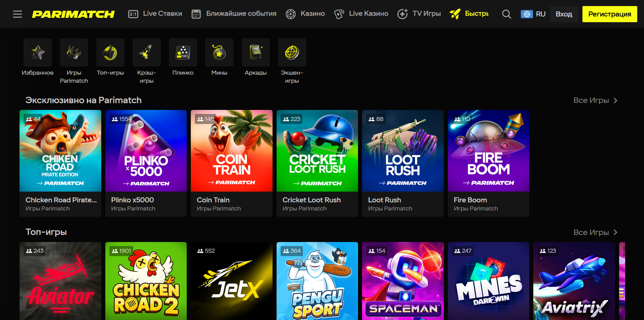Open the Избранное star category icon
The image size is (644, 320).
(38, 52)
